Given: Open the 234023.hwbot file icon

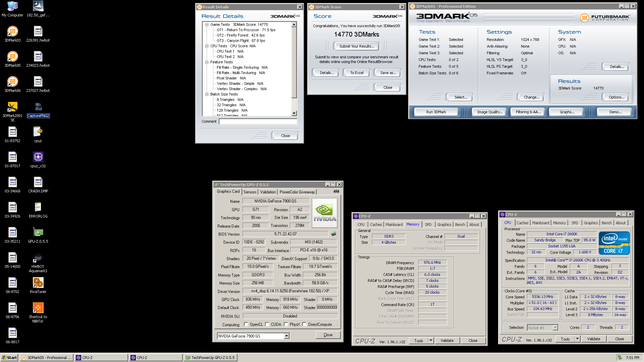Looking at the screenshot, I should (38, 59).
